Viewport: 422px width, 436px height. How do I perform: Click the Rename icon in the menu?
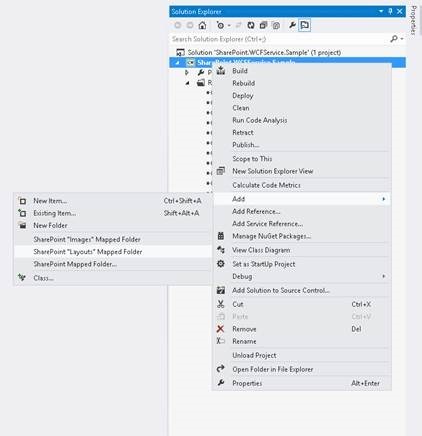[x=221, y=341]
